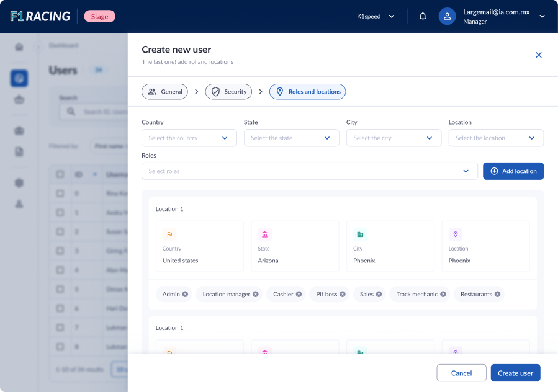The width and height of the screenshot is (558, 392).
Task: Click the Add location button
Action: point(513,171)
